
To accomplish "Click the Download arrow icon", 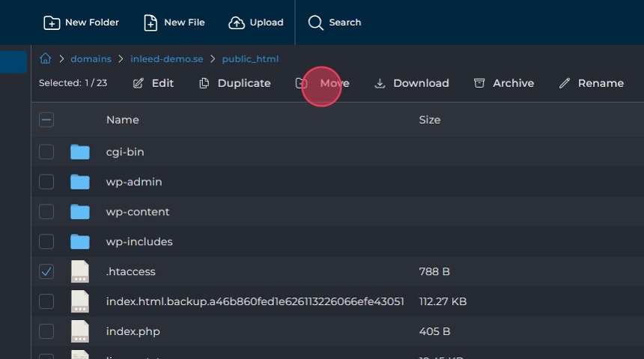I will [380, 83].
